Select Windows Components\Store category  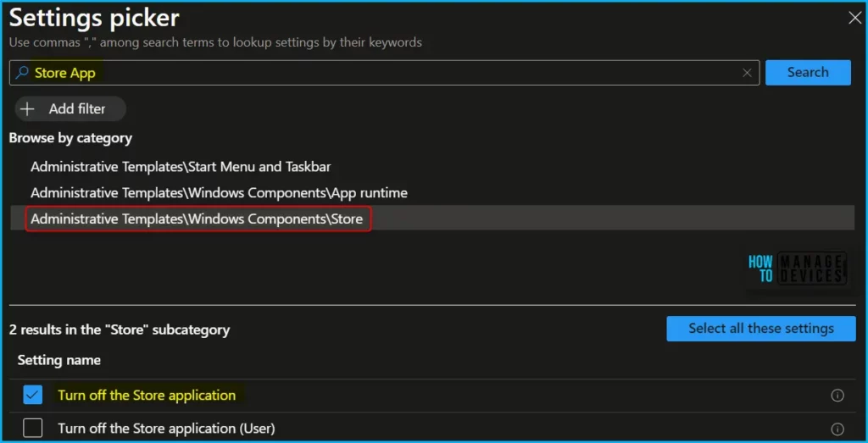coord(197,219)
